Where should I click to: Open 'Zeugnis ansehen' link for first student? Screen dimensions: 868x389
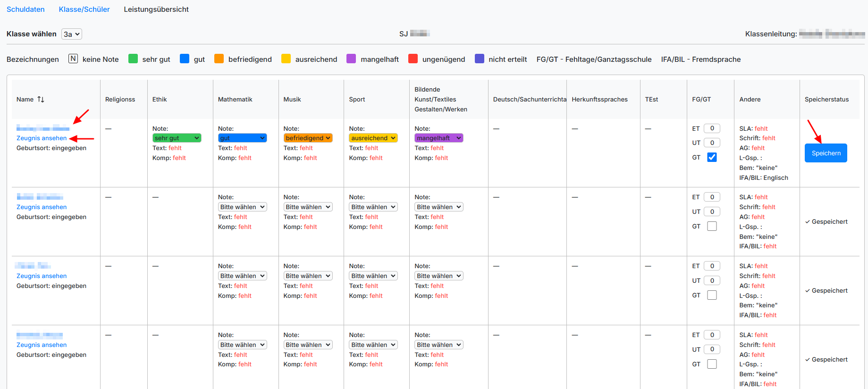(42, 138)
